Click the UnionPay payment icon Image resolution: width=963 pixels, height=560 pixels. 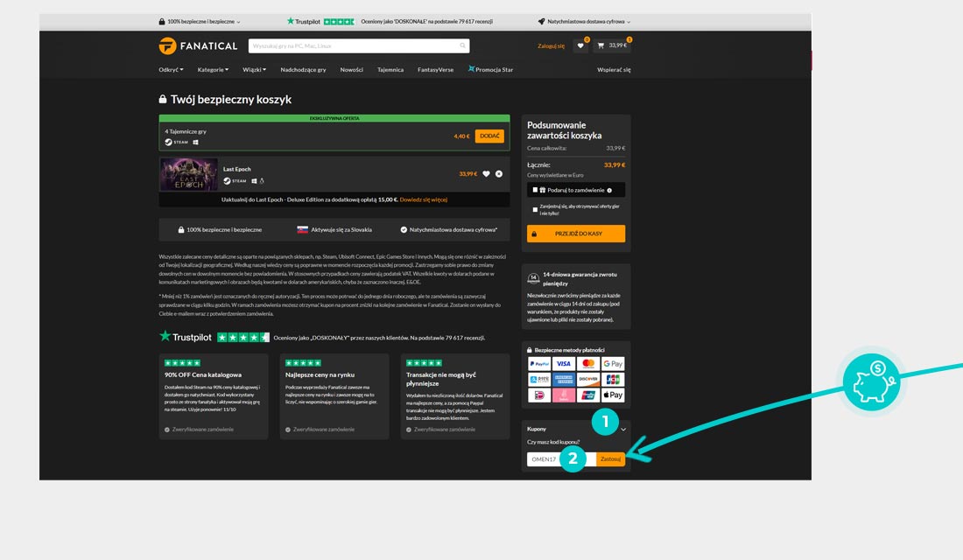[x=588, y=395]
